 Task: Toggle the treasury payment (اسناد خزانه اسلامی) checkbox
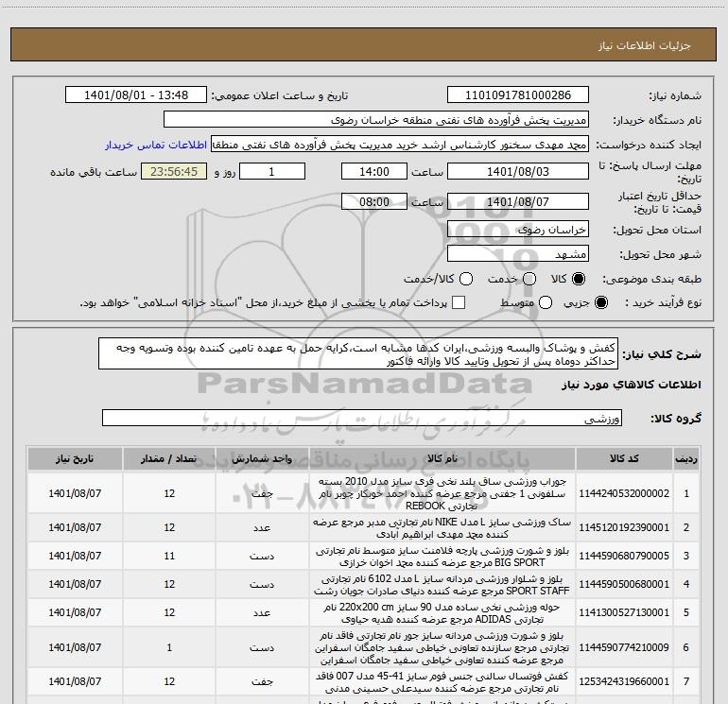[x=459, y=302]
